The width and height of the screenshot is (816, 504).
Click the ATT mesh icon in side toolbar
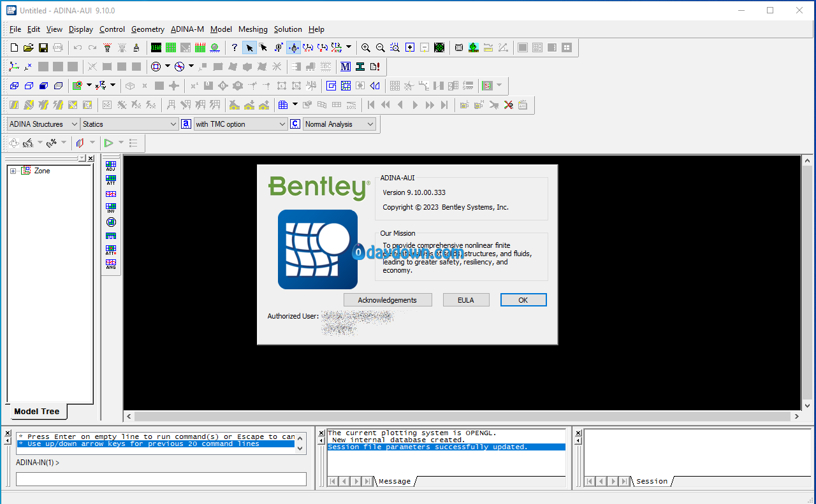click(111, 180)
